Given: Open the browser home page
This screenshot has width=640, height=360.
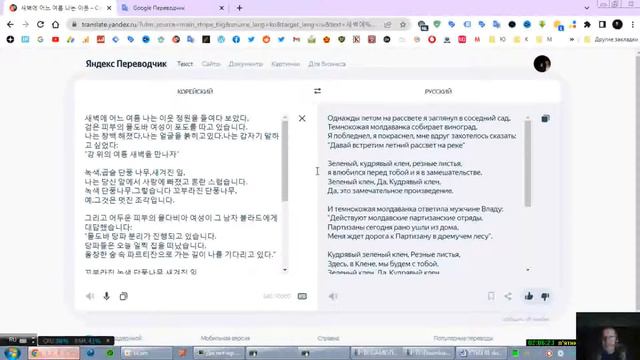Looking at the screenshot, I should tap(56, 24).
